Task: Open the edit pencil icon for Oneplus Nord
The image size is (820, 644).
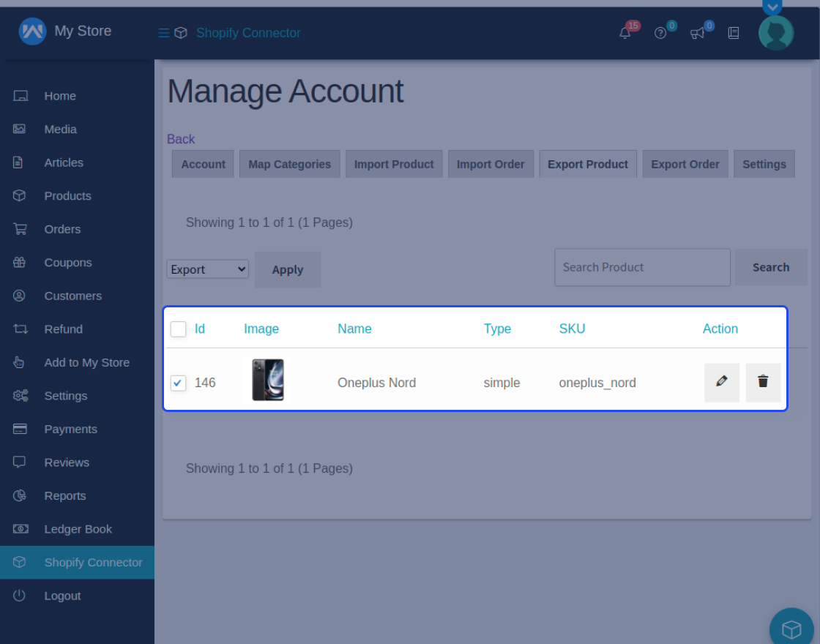Action: pyautogui.click(x=721, y=382)
